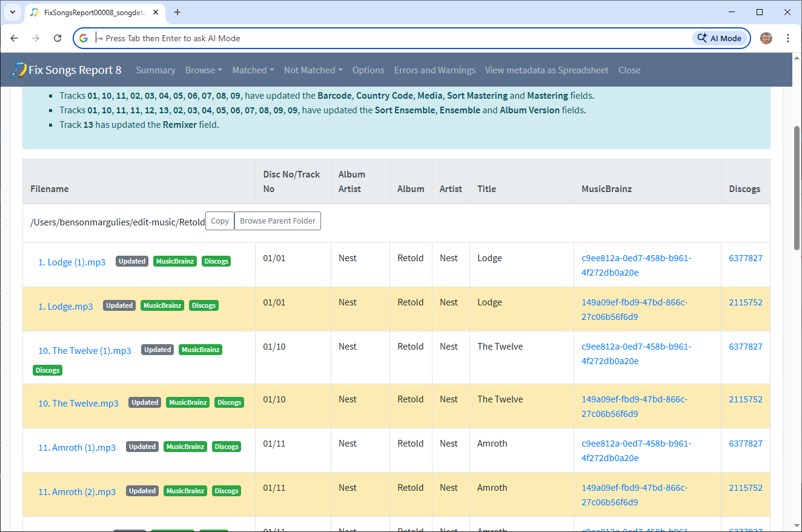Click the Browse Parent Folder button
The image size is (802, 532).
tap(277, 221)
